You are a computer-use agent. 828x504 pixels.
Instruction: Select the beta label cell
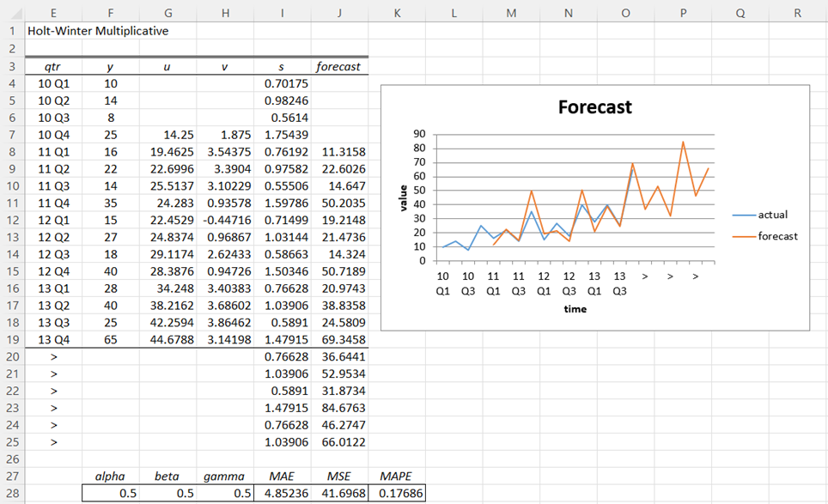pos(168,476)
